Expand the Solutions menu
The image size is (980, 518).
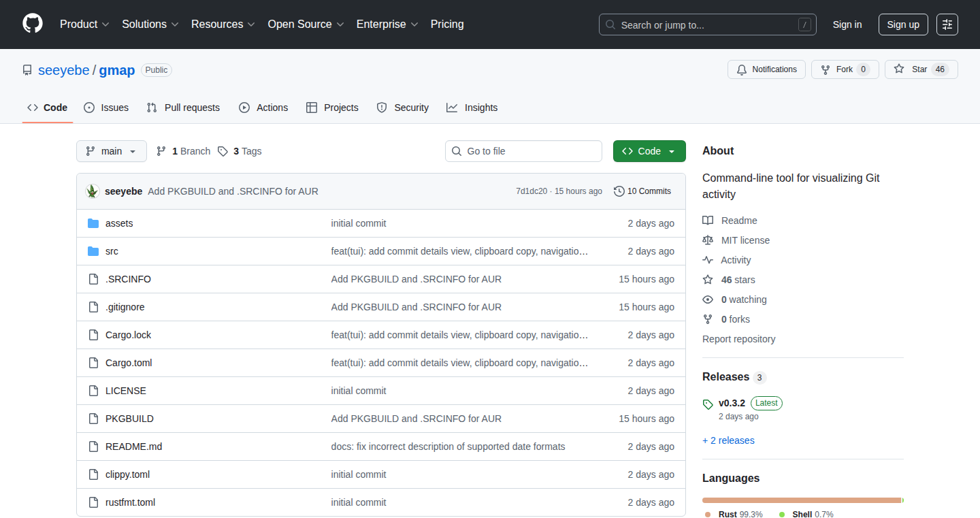[x=150, y=24]
